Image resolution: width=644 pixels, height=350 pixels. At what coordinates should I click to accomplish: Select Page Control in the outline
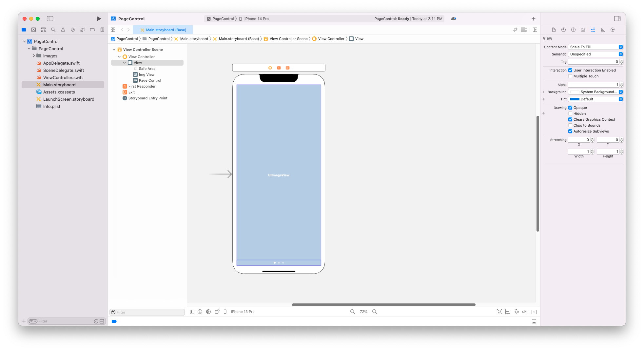click(150, 80)
